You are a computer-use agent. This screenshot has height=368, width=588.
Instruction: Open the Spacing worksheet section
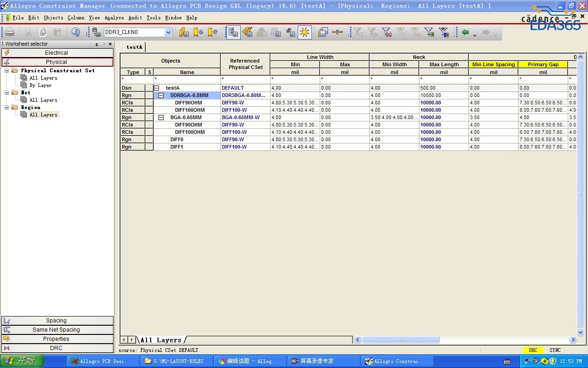pos(57,321)
